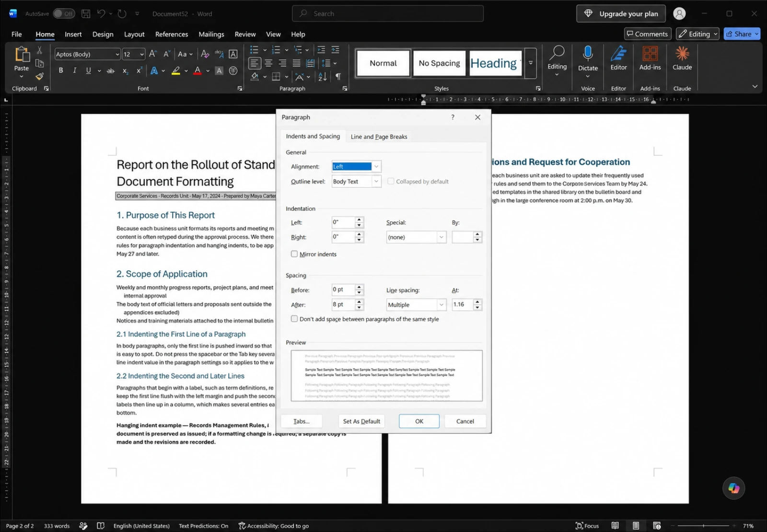Apply strikethrough formatting
This screenshot has height=532, width=767.
pyautogui.click(x=110, y=70)
